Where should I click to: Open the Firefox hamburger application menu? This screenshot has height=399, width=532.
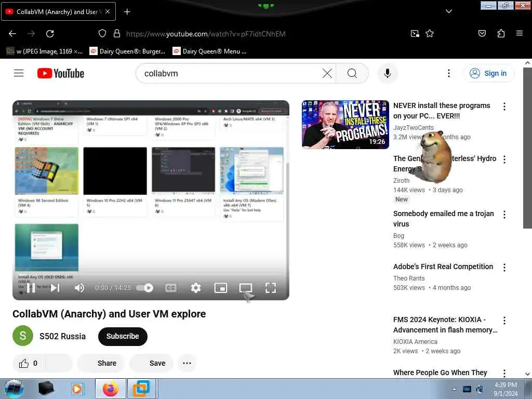(519, 33)
